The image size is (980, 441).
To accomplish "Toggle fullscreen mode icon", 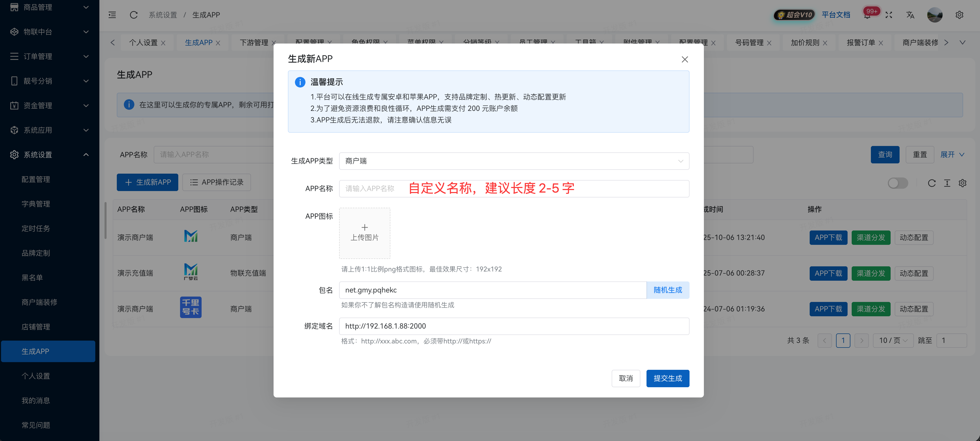I will pos(889,15).
